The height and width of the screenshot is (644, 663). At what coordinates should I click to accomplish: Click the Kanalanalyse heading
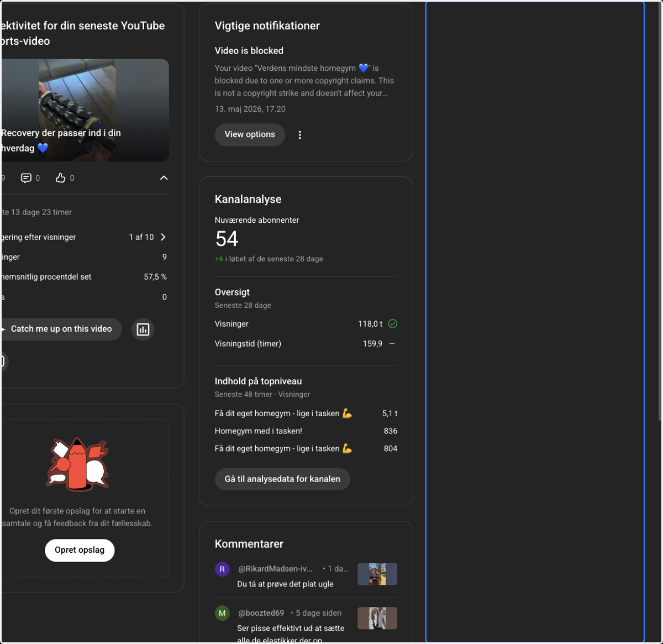248,200
